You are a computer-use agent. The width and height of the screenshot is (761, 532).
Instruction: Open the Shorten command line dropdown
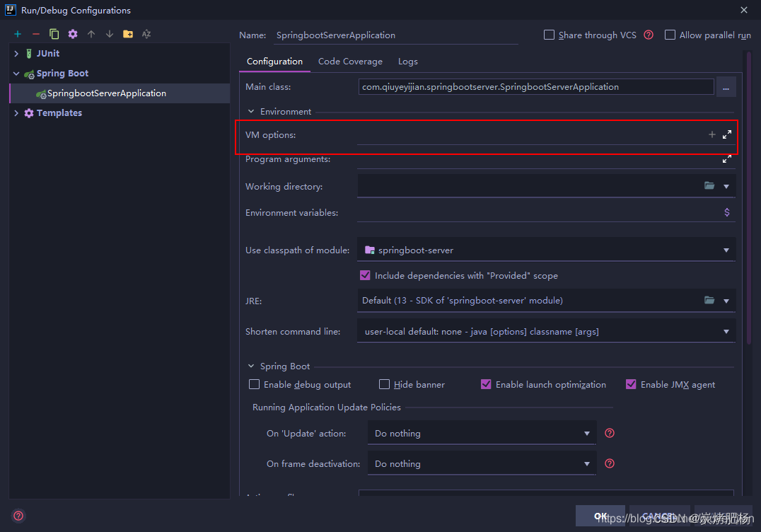pos(726,330)
